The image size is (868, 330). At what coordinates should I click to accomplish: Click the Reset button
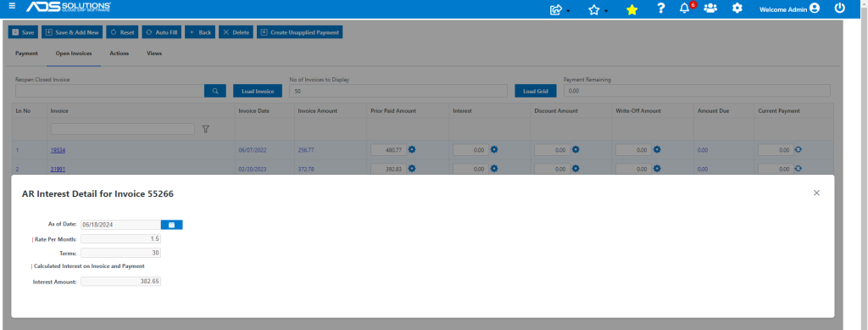click(x=122, y=32)
